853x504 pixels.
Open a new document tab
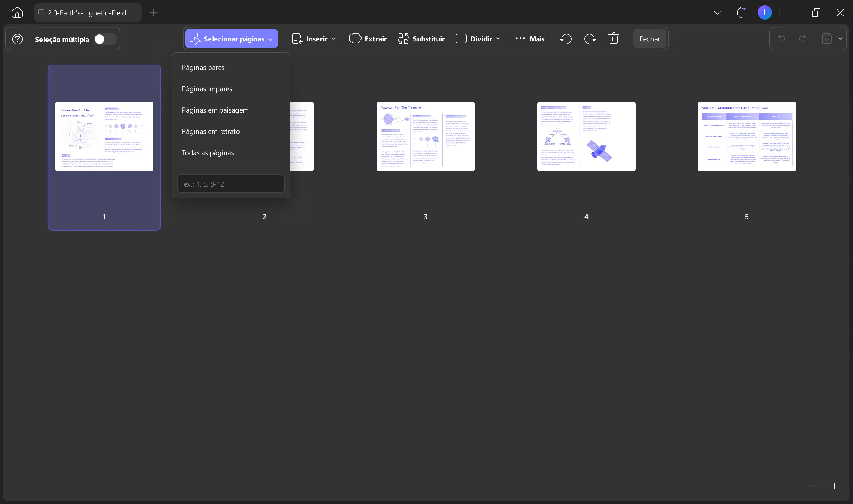153,13
